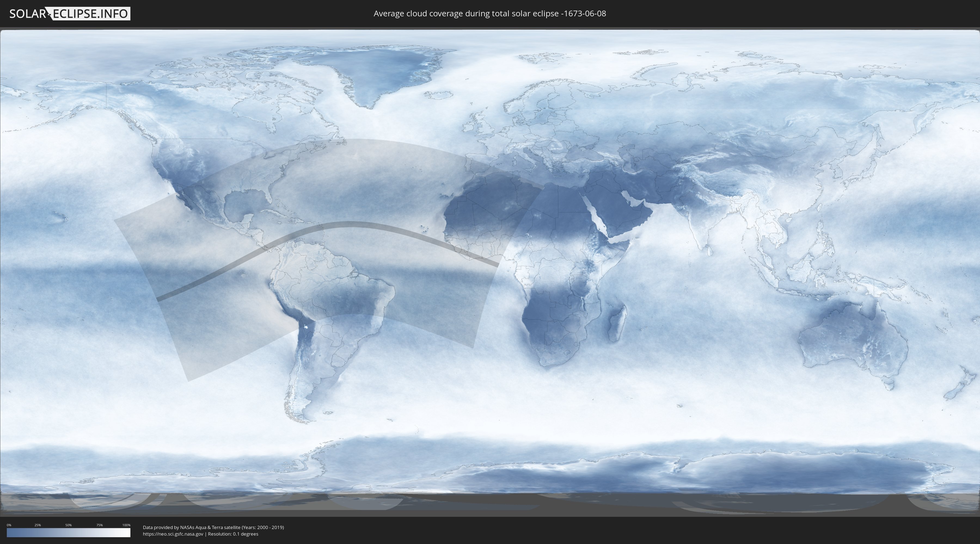Viewport: 980px width, 544px height.
Task: Click the average cloud coverage title text
Action: pyautogui.click(x=490, y=14)
